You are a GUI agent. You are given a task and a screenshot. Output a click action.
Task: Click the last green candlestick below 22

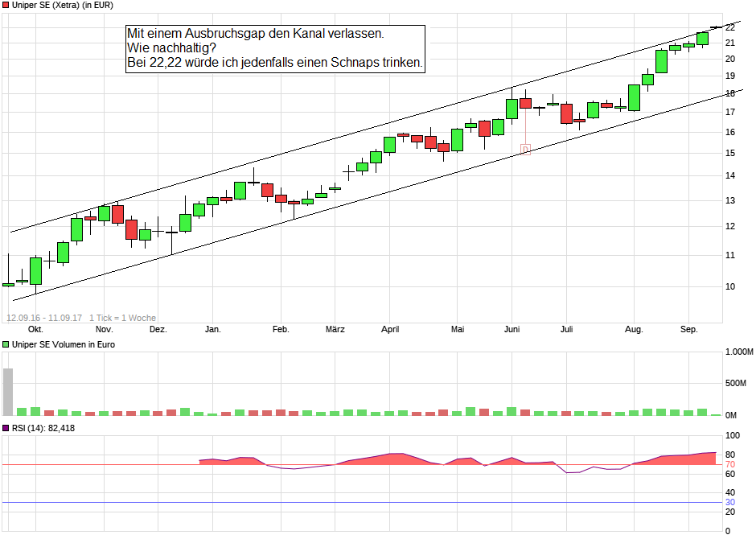(x=702, y=39)
